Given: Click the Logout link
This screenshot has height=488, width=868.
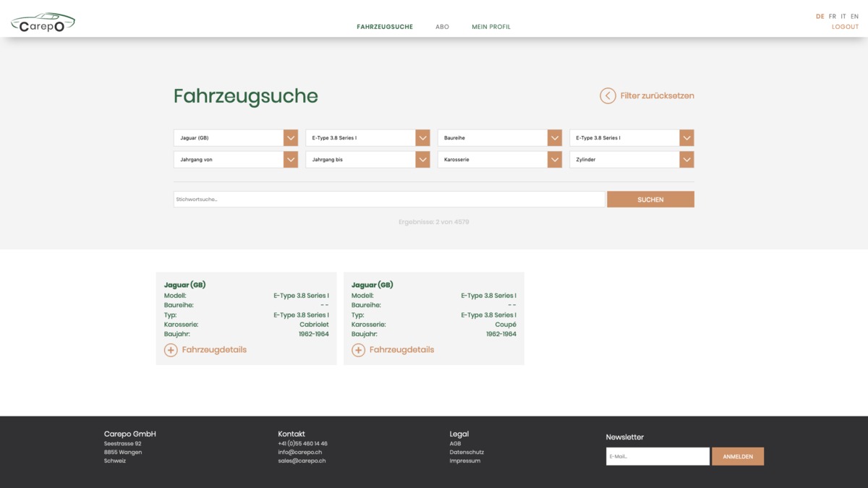Looking at the screenshot, I should (845, 27).
